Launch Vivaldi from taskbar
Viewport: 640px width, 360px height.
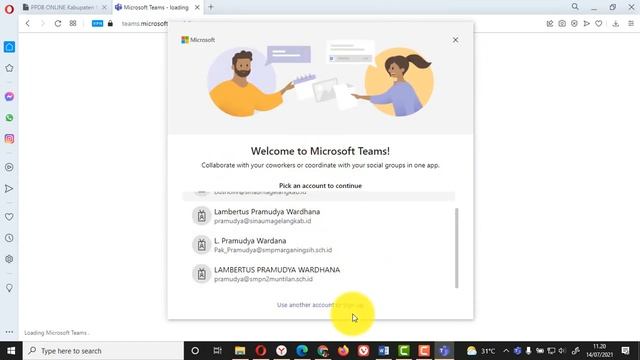(x=364, y=351)
